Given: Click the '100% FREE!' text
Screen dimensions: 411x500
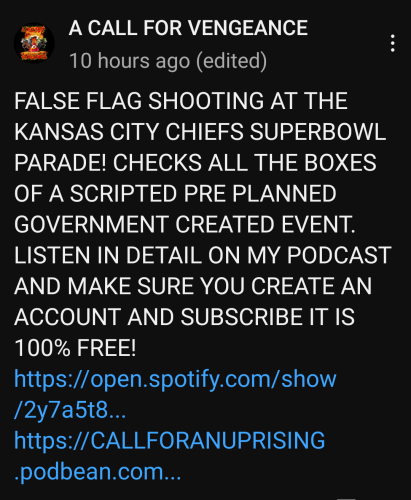Looking at the screenshot, I should coord(75,348).
